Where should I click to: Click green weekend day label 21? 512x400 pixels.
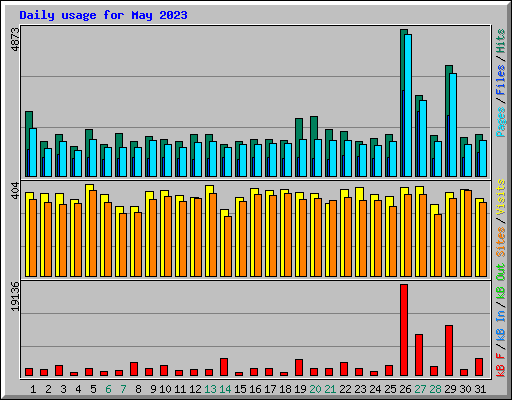(330, 389)
